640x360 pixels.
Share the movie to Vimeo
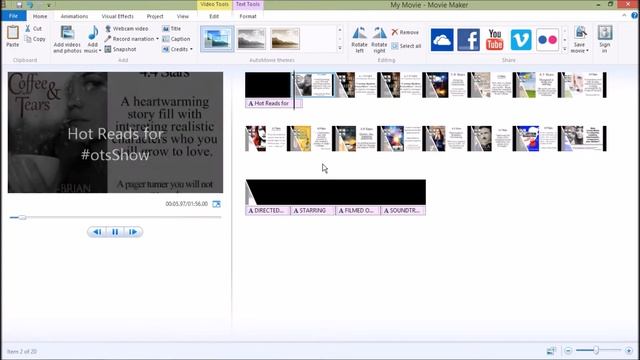521,40
